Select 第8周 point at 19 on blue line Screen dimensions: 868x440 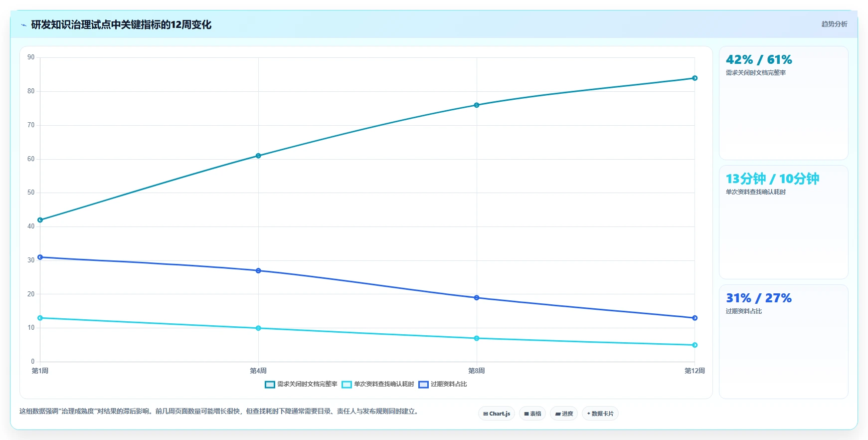[x=477, y=298]
